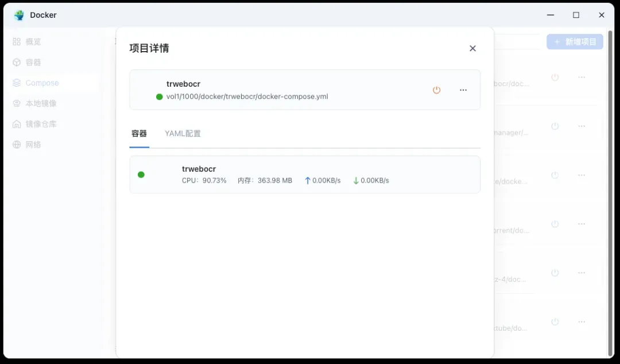
Task: Click the 镜像仓库 house icon in sidebar
Action: coord(17,124)
